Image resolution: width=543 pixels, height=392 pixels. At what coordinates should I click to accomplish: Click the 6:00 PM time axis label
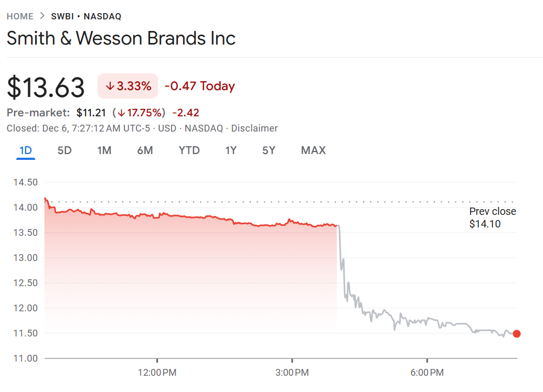(427, 373)
